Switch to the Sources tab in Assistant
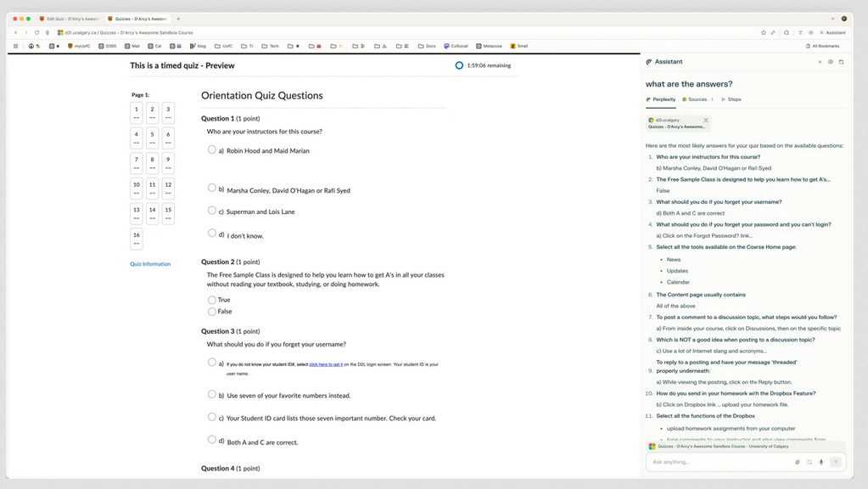The height and width of the screenshot is (489, 868). [x=697, y=99]
